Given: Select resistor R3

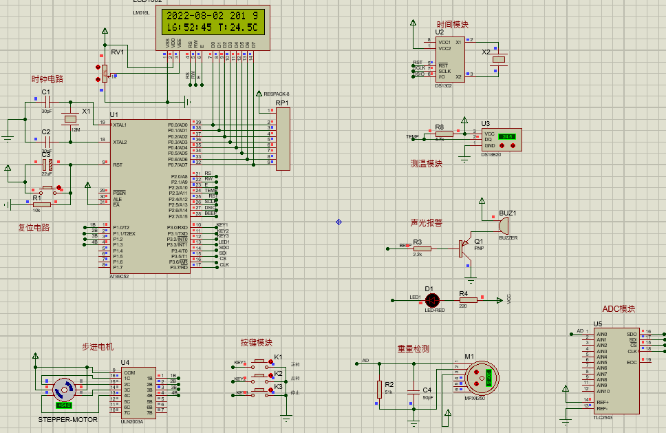Looking at the screenshot, I should 422,248.
